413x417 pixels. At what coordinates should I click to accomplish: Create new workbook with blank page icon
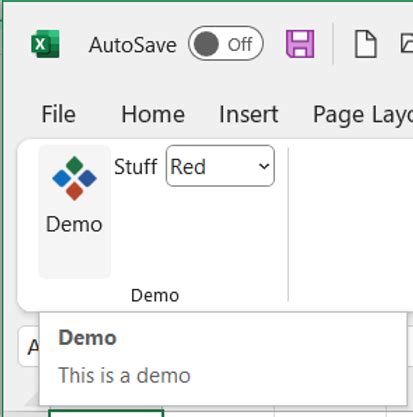[x=365, y=44]
